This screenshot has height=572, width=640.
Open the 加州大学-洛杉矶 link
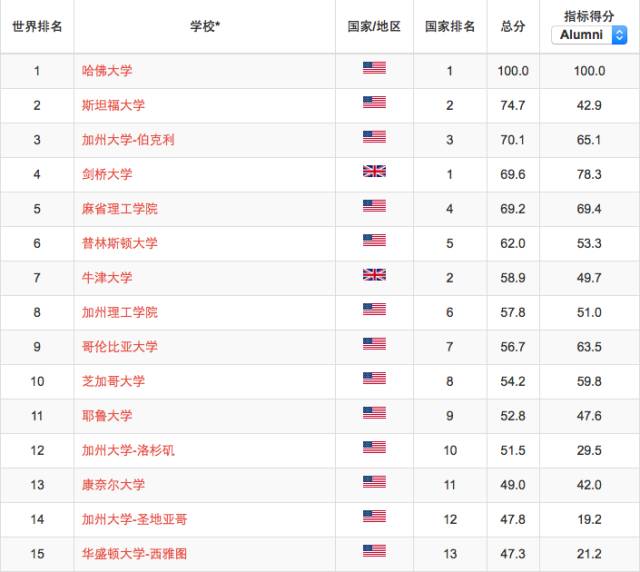(128, 450)
